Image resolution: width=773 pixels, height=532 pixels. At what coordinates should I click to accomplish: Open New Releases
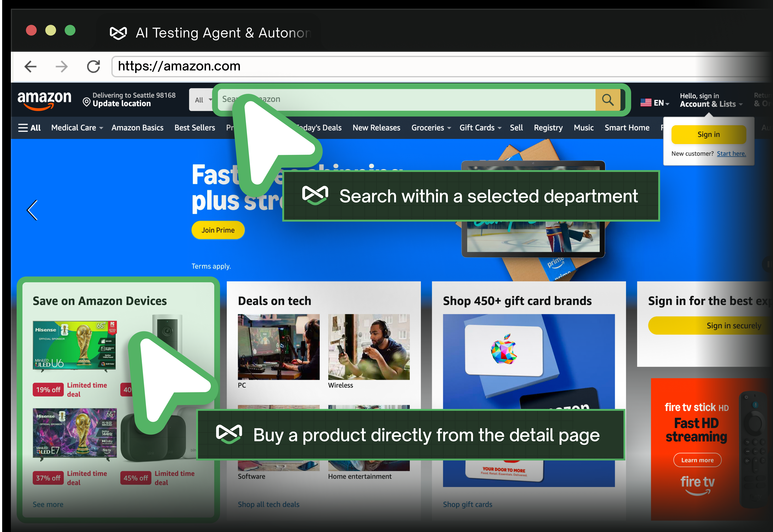[x=376, y=128]
